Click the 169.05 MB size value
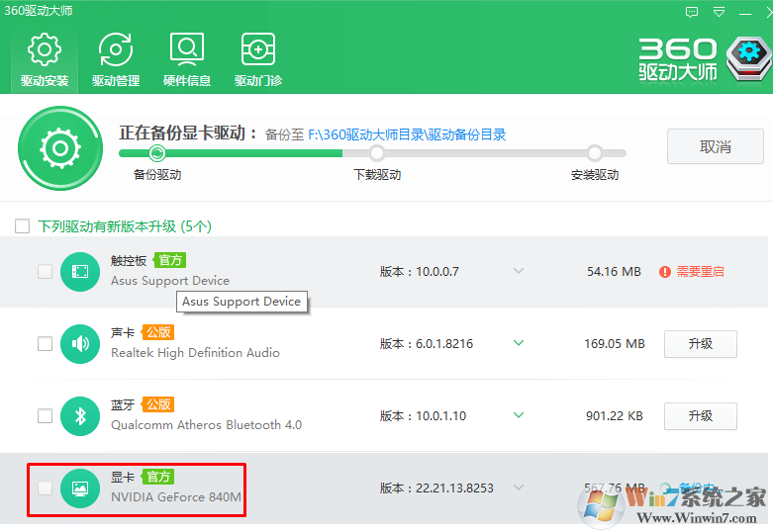 click(615, 343)
